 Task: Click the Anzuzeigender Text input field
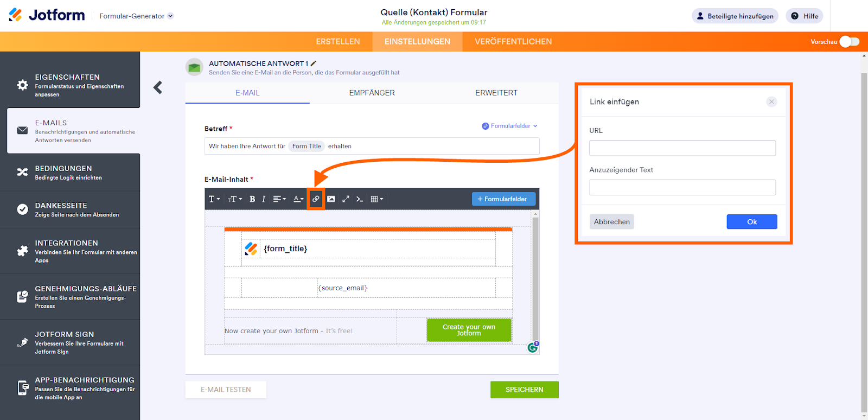682,187
